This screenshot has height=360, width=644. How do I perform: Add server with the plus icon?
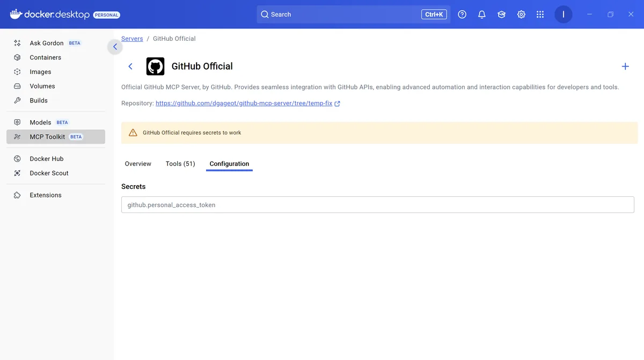625,67
